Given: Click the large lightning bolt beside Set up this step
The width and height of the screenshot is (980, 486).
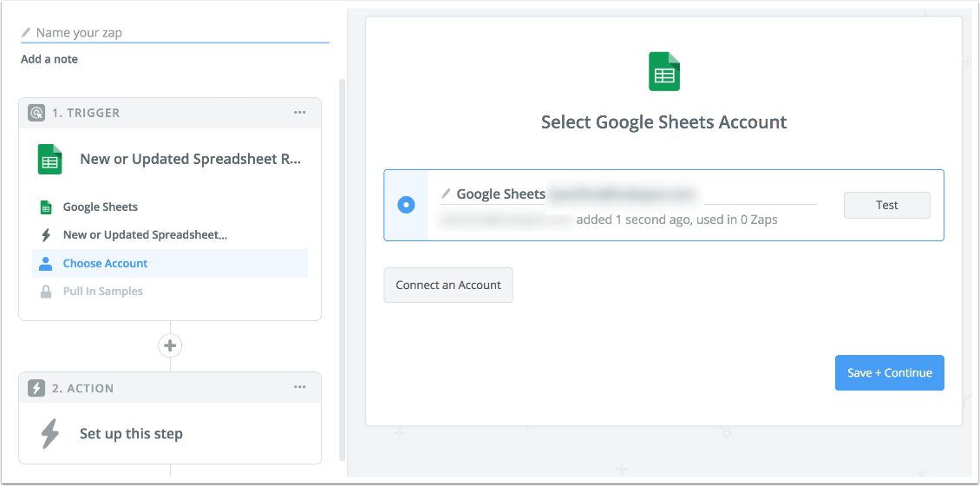Looking at the screenshot, I should (x=50, y=433).
